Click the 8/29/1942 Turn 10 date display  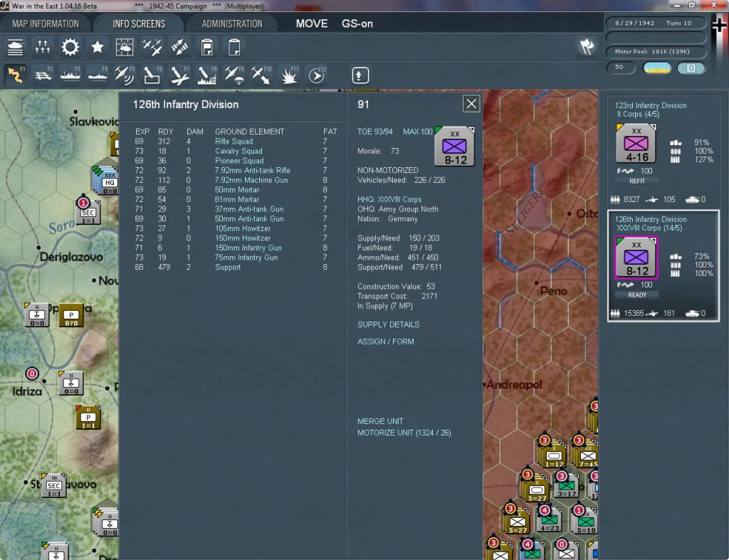[656, 23]
